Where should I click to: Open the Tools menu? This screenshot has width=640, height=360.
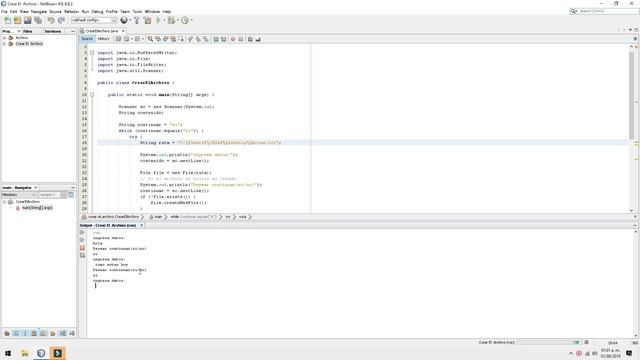pos(137,12)
